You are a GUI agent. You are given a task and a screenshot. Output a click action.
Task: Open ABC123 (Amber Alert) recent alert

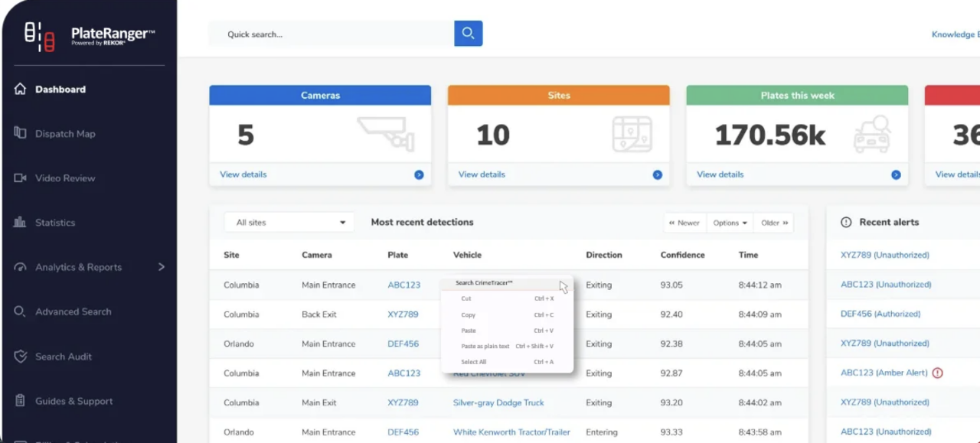[884, 373]
